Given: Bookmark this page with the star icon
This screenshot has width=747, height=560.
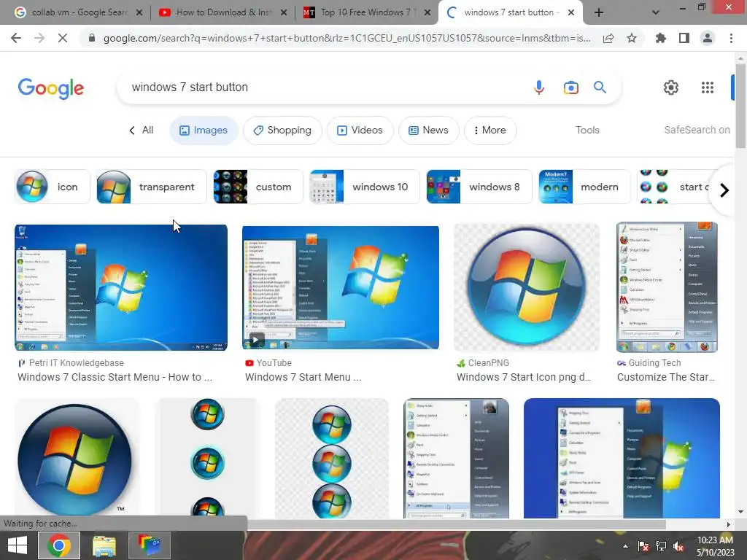Looking at the screenshot, I should [632, 38].
